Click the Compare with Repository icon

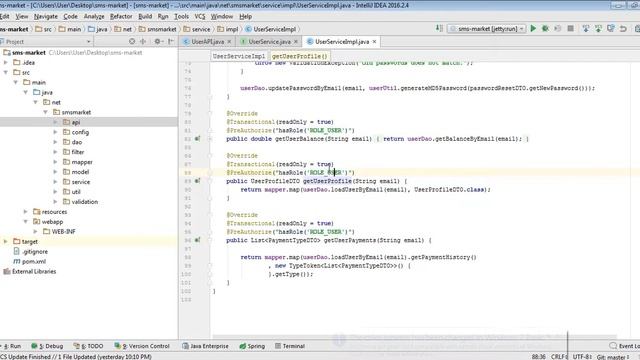click(x=611, y=29)
